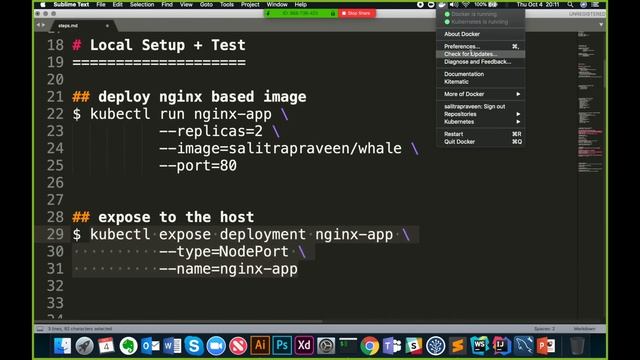Click the red Stop Share button
The height and width of the screenshot is (360, 640).
click(x=356, y=13)
